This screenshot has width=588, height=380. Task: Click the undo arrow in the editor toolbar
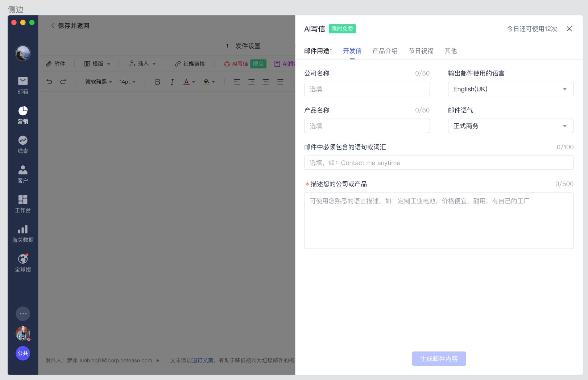49,82
